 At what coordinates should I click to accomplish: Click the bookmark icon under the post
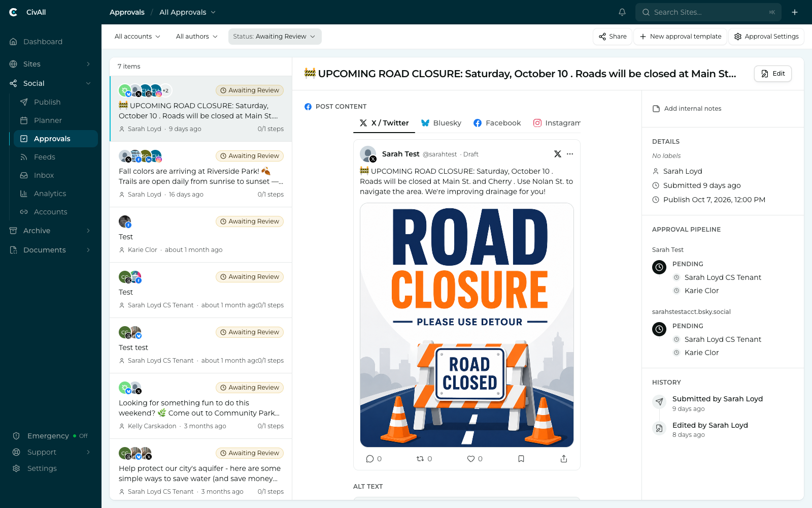click(521, 459)
